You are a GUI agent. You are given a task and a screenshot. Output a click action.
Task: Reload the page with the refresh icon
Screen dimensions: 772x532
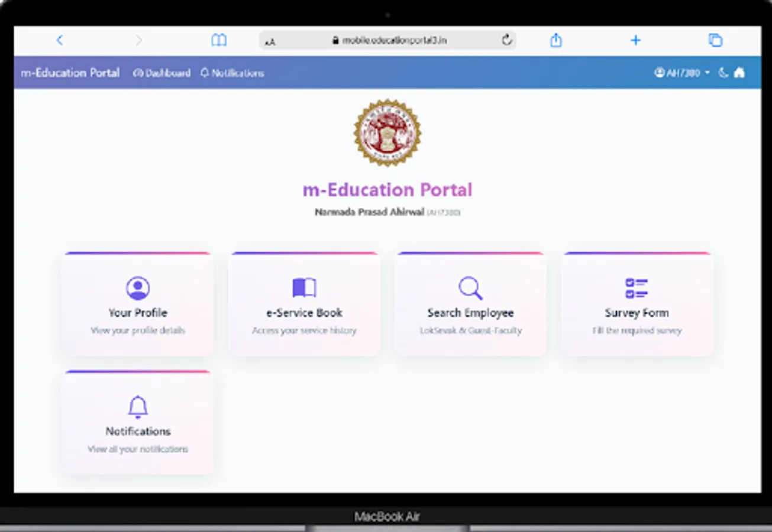pos(506,40)
